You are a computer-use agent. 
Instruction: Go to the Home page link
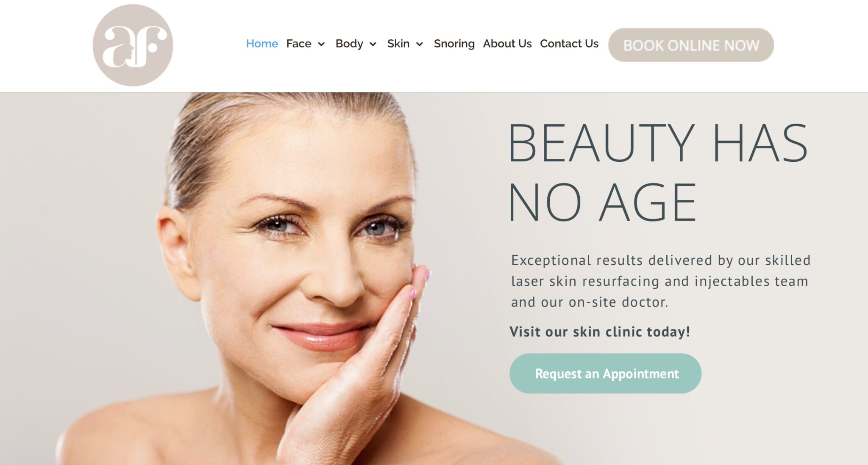coord(262,44)
